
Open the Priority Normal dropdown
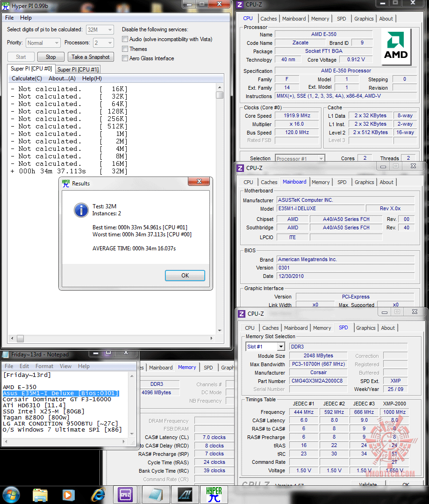[43, 43]
